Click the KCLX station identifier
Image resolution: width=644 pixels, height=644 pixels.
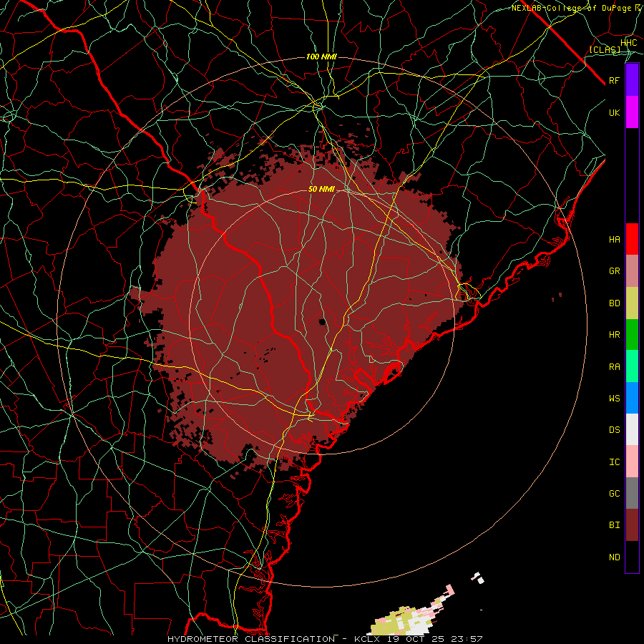pyautogui.click(x=368, y=639)
